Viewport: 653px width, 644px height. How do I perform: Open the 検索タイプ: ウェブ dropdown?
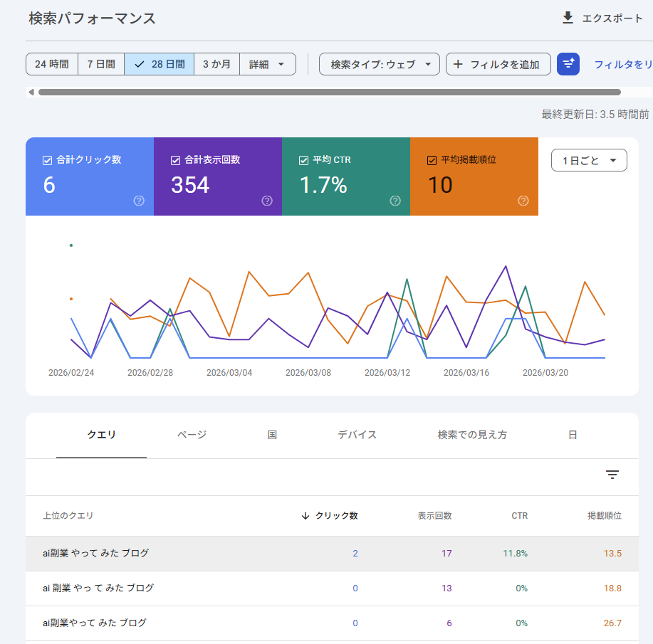tap(379, 64)
